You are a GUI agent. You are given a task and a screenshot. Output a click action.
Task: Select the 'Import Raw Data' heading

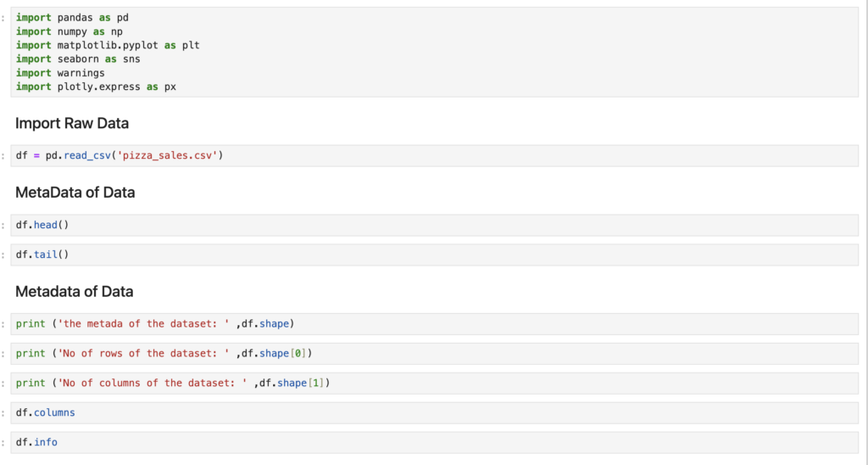point(72,123)
